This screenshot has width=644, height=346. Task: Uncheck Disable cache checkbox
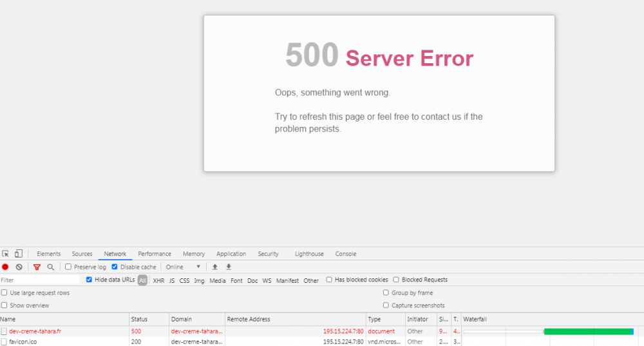click(x=115, y=267)
